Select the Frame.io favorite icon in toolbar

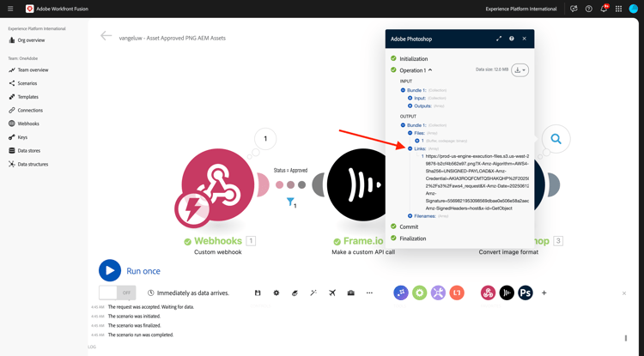coord(507,293)
